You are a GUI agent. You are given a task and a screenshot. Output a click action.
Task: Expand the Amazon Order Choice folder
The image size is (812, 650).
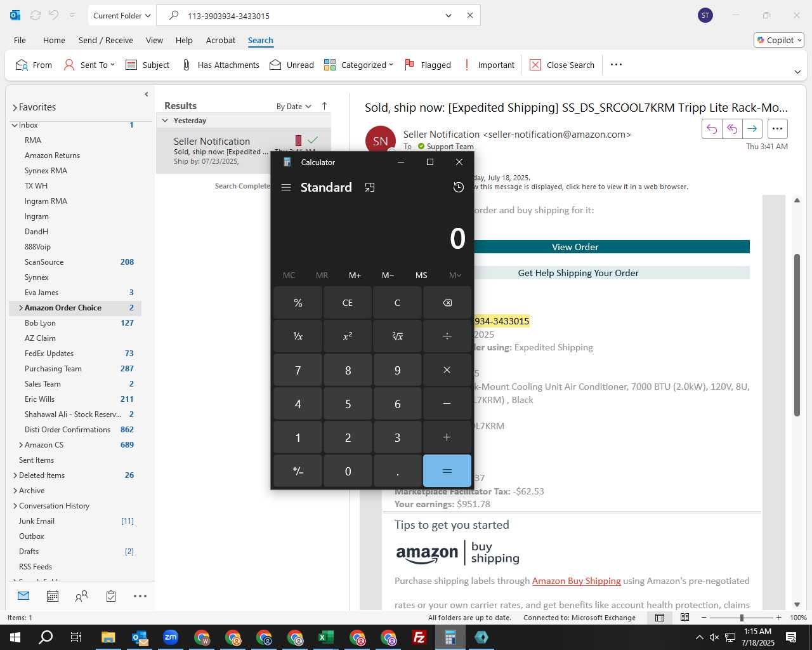pos(21,308)
